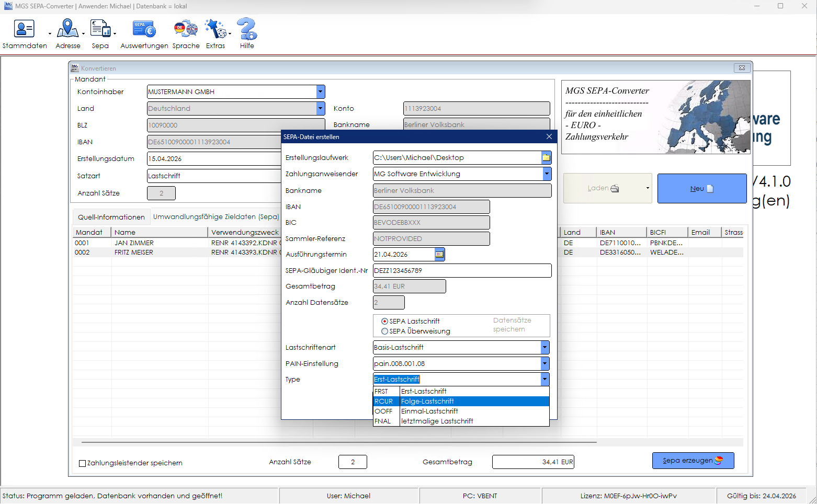Open the Stammdaten toolbar icon

pyautogui.click(x=24, y=28)
